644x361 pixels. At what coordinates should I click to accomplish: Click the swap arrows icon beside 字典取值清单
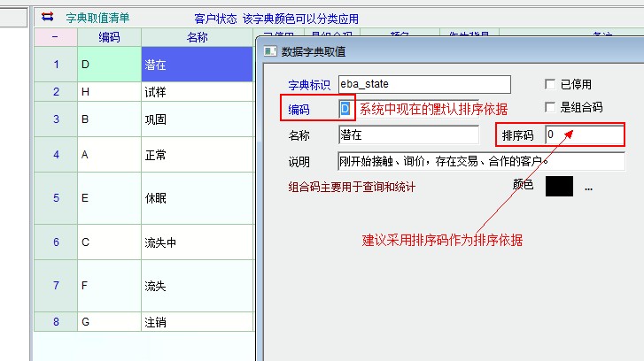[x=47, y=17]
